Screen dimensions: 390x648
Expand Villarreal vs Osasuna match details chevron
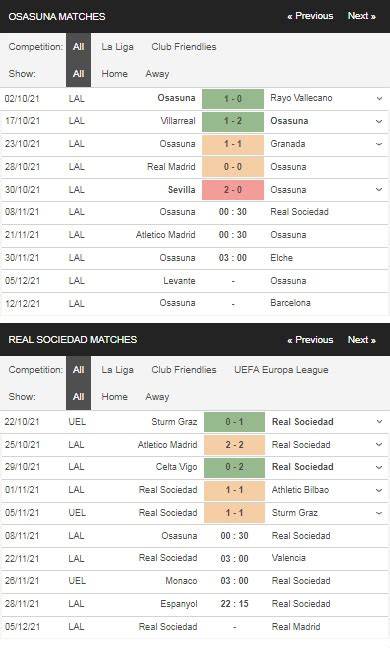(379, 121)
